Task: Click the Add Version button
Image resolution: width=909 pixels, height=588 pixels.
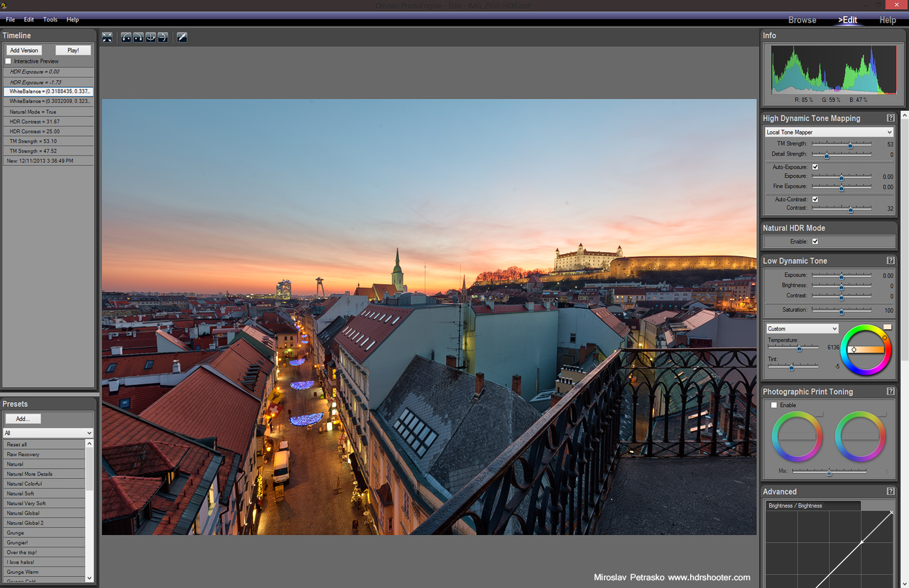Action: click(x=24, y=50)
